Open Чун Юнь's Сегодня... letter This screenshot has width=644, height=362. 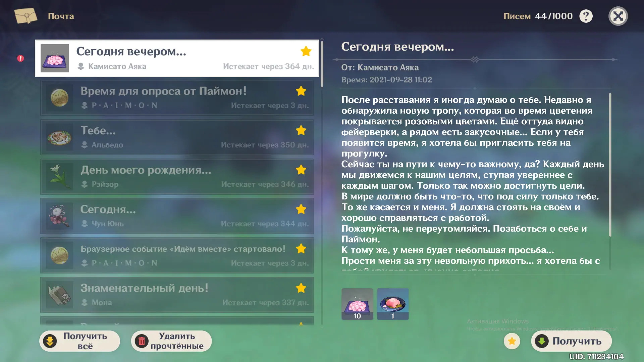point(177,216)
